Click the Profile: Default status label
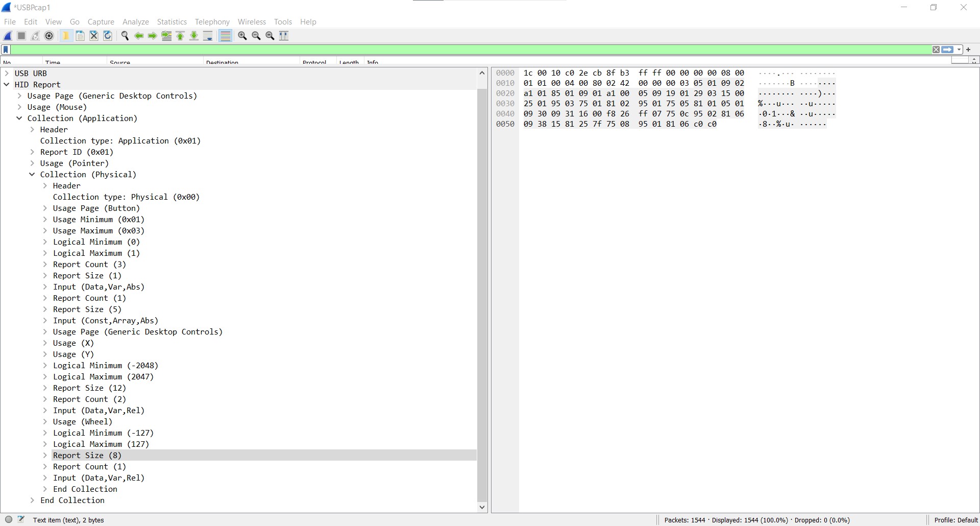Viewport: 980px width, 526px height. pos(956,520)
